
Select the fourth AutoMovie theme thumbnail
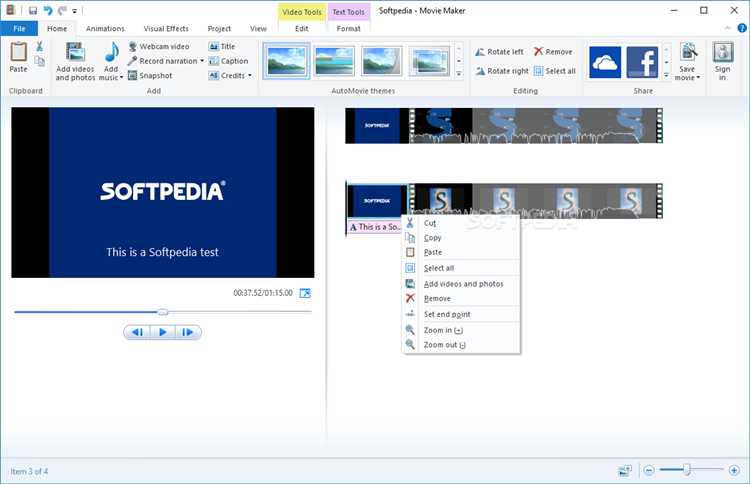(x=429, y=61)
